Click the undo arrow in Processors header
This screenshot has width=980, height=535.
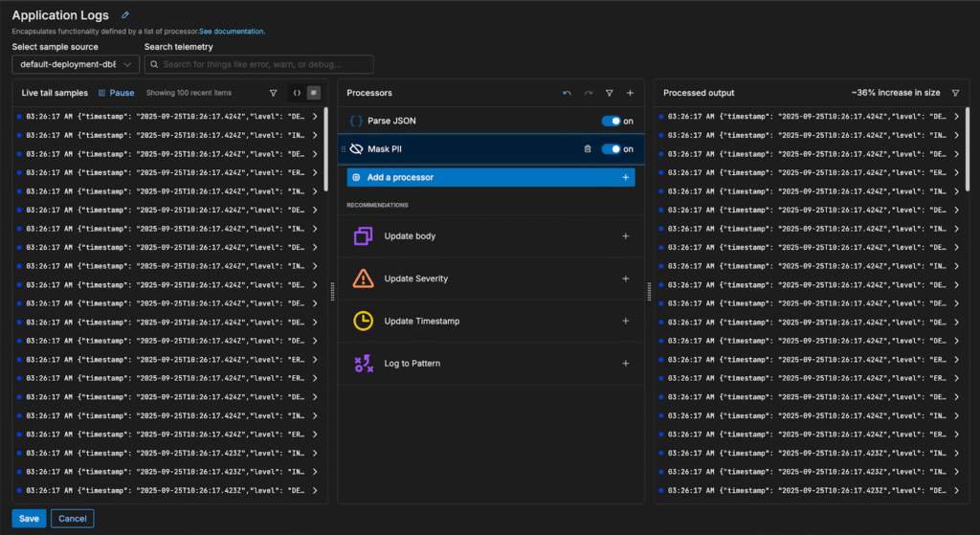(567, 93)
